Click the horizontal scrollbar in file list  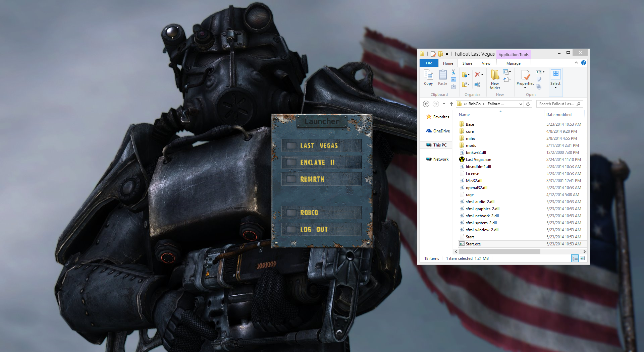pyautogui.click(x=499, y=251)
